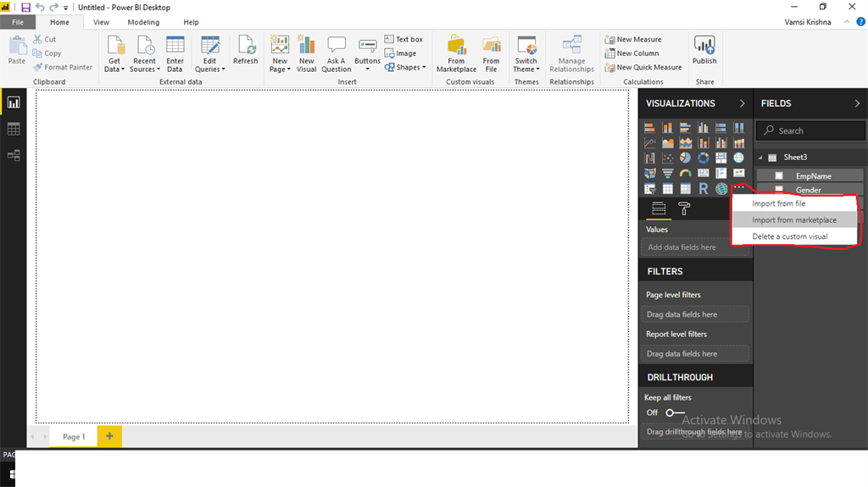The height and width of the screenshot is (487, 868).
Task: Switch to Data view in left sidebar
Action: click(14, 129)
